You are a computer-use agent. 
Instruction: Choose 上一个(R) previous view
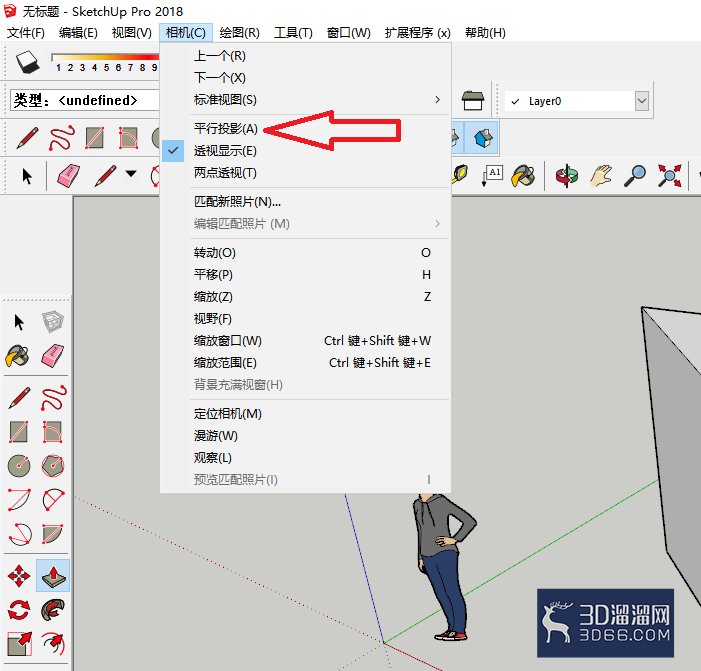pyautogui.click(x=305, y=56)
